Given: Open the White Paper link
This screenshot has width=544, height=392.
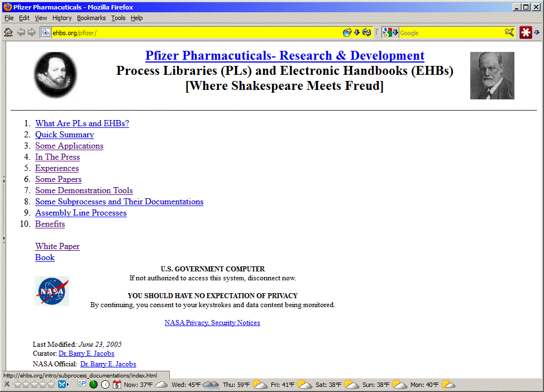Looking at the screenshot, I should [x=57, y=246].
